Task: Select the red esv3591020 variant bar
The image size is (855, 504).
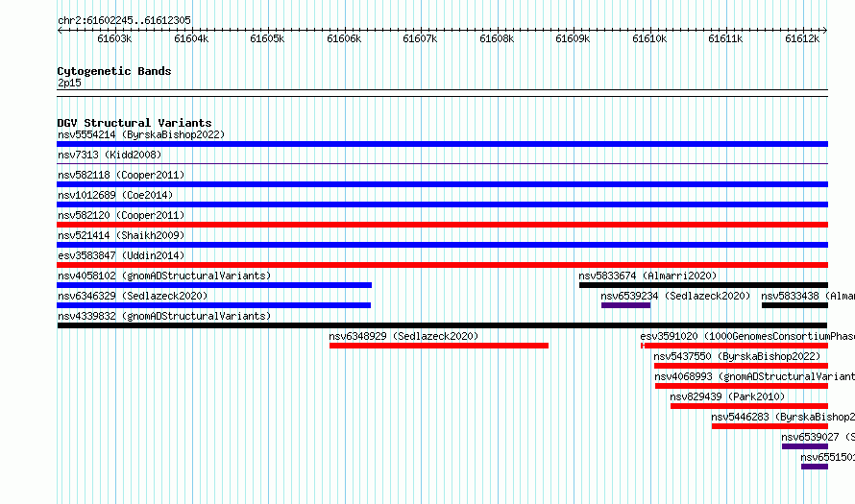Action: click(735, 346)
